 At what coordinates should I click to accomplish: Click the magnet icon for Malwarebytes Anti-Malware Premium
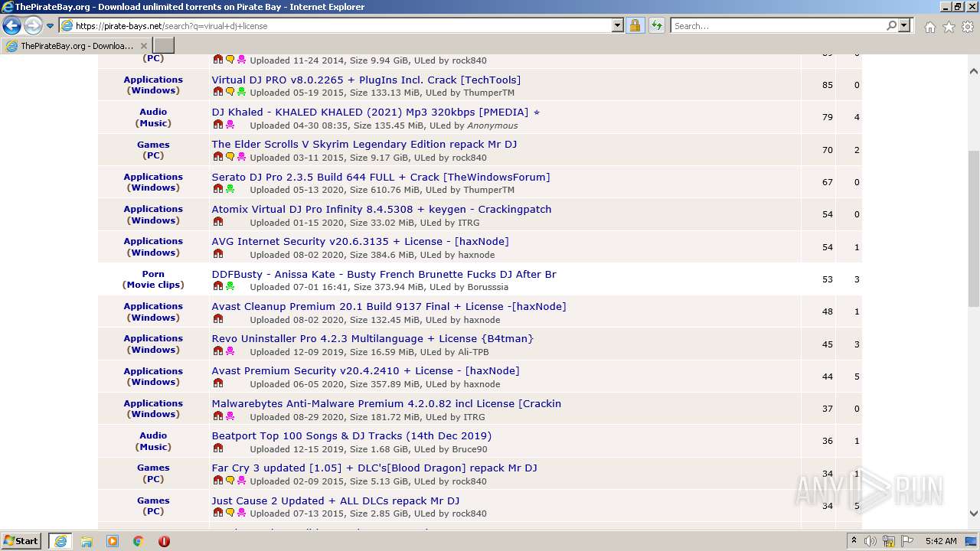(x=217, y=416)
